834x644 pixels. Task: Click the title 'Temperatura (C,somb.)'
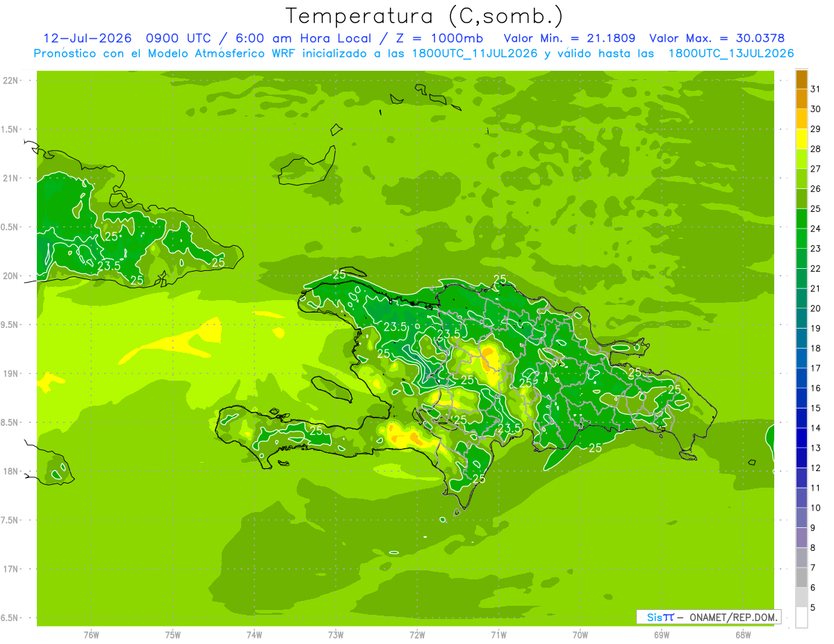click(425, 16)
